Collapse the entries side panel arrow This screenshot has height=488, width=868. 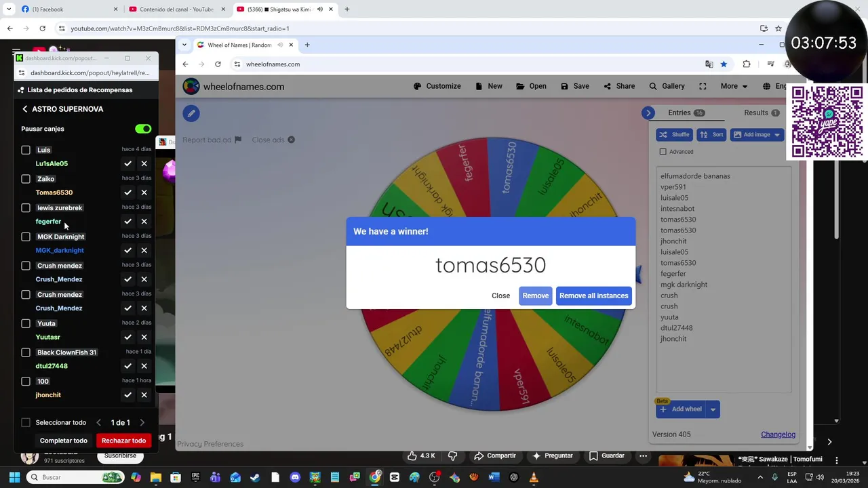point(648,113)
